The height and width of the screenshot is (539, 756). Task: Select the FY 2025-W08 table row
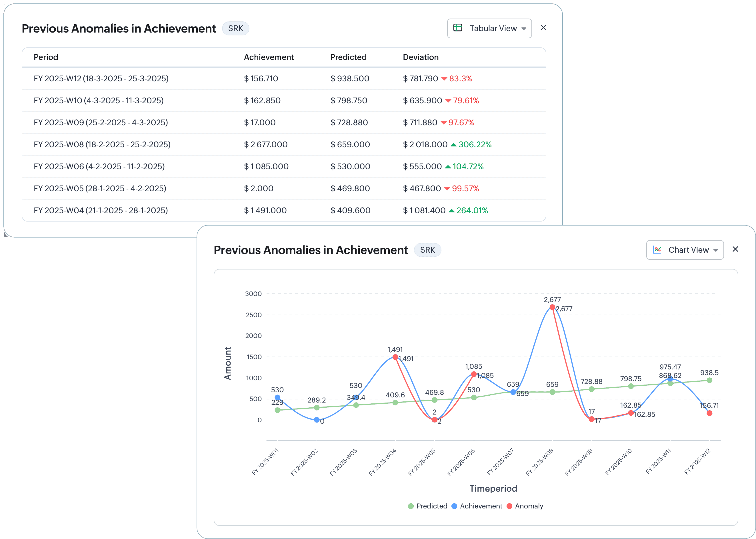(x=102, y=144)
